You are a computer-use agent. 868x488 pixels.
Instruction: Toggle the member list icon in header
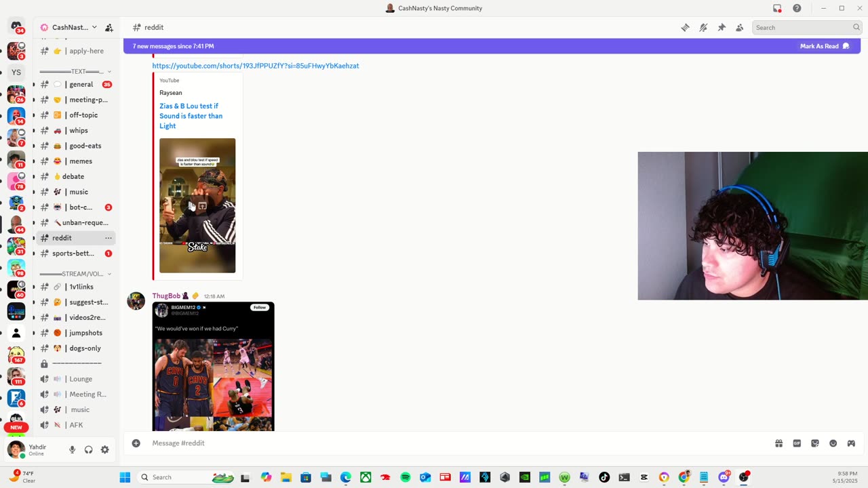pyautogui.click(x=740, y=28)
